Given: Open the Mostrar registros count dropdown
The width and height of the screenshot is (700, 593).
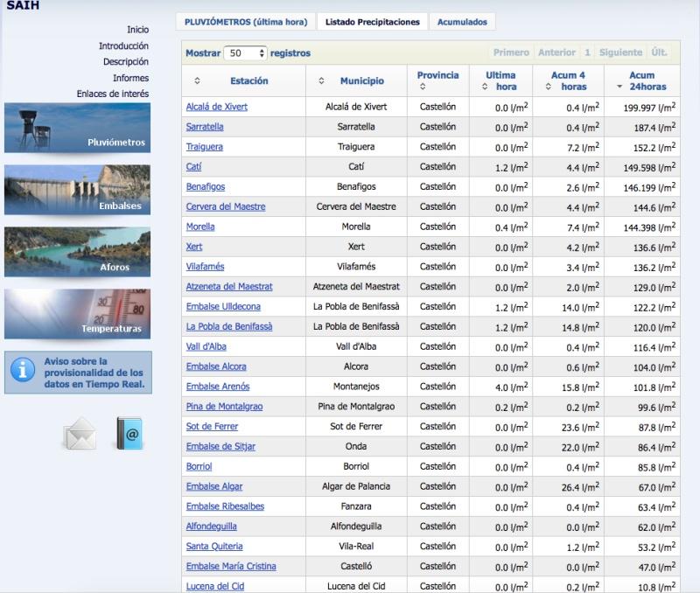Looking at the screenshot, I should (246, 53).
